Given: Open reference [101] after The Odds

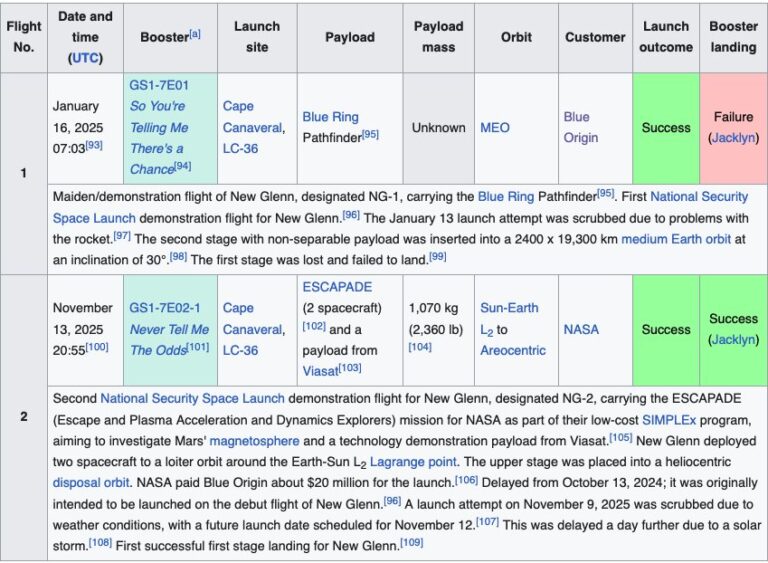Looking at the screenshot, I should [197, 347].
